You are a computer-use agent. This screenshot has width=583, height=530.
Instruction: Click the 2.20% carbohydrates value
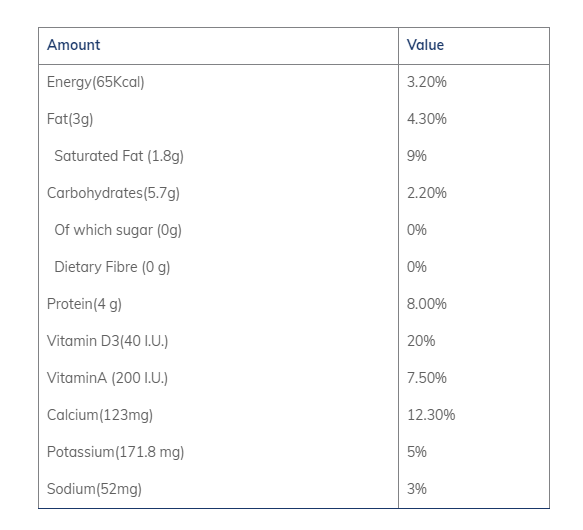pos(426,193)
